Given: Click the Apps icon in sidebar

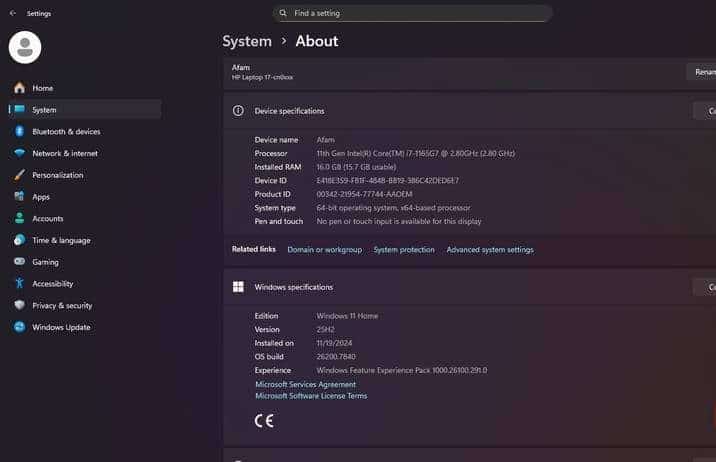Looking at the screenshot, I should tap(19, 197).
